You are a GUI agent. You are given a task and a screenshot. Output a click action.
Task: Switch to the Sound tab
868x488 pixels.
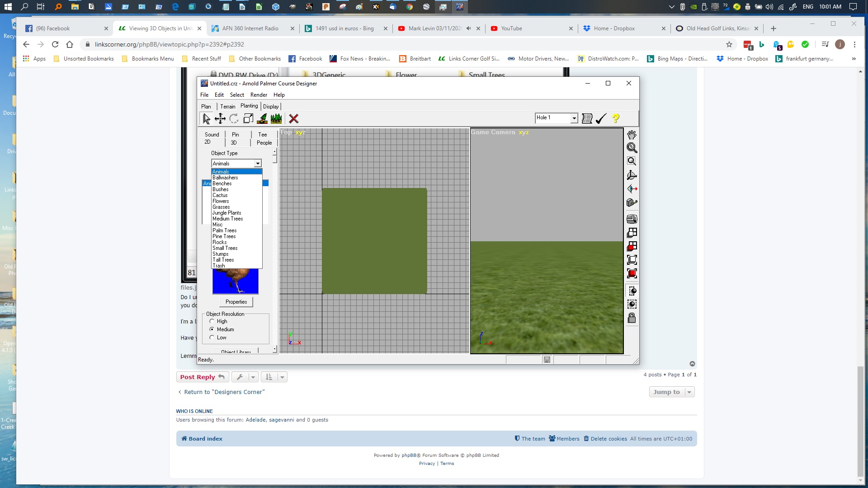[x=212, y=135]
